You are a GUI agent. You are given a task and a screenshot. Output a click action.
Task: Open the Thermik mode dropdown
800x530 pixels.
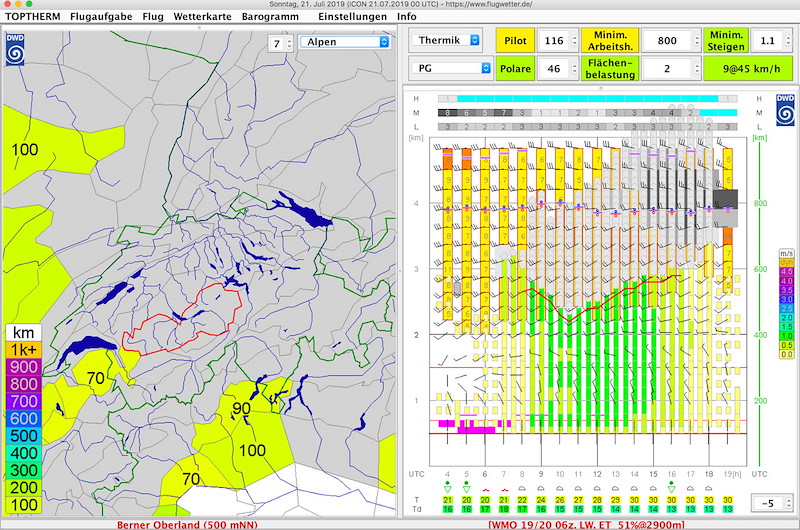pos(448,40)
